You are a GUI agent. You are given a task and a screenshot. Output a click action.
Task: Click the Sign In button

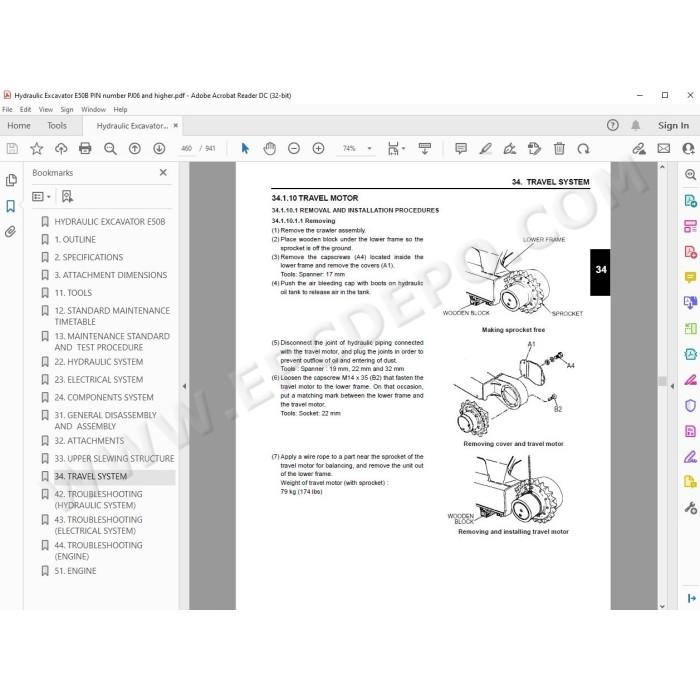(x=673, y=125)
